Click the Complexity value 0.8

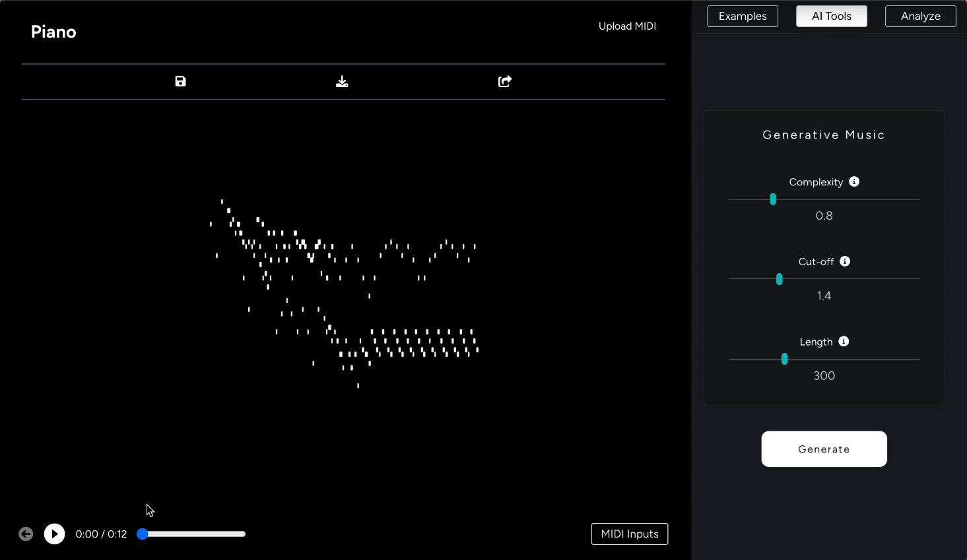click(x=824, y=216)
